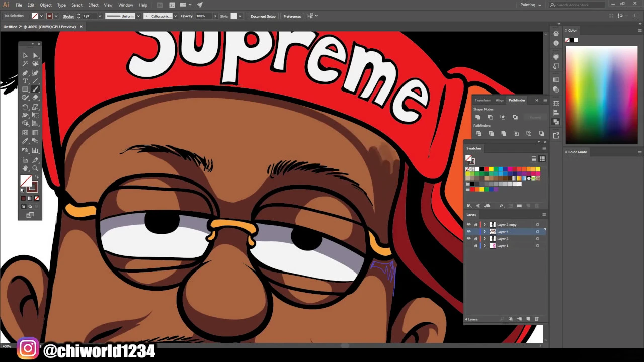This screenshot has width=644, height=362.
Task: Select the Width tool
Action: [x=25, y=115]
